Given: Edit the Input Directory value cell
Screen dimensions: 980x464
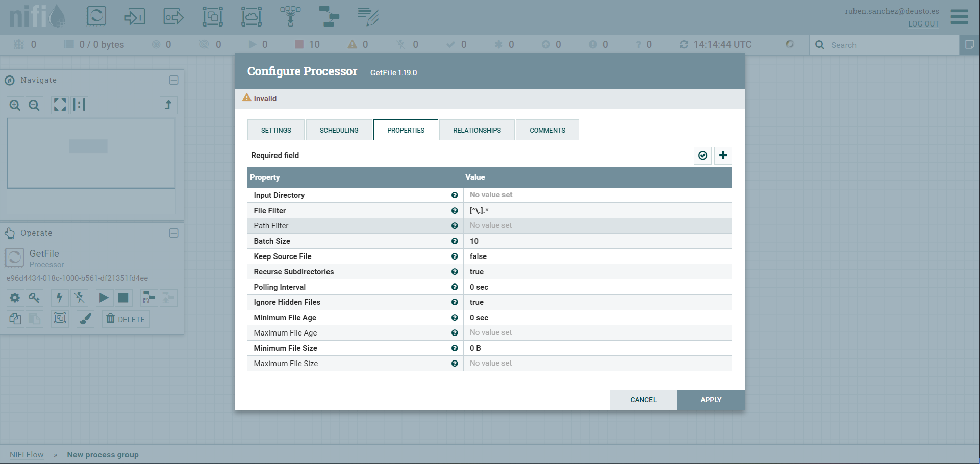Looking at the screenshot, I should pyautogui.click(x=571, y=195).
